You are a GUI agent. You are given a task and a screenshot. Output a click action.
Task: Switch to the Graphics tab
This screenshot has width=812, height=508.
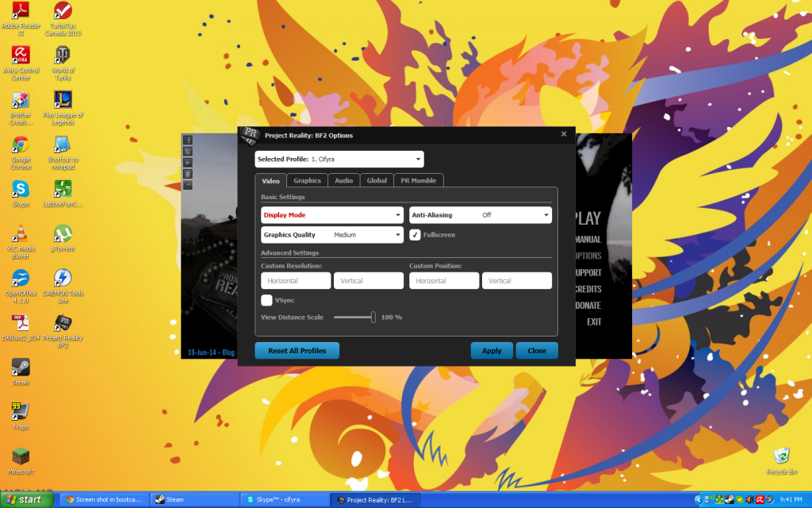click(307, 181)
